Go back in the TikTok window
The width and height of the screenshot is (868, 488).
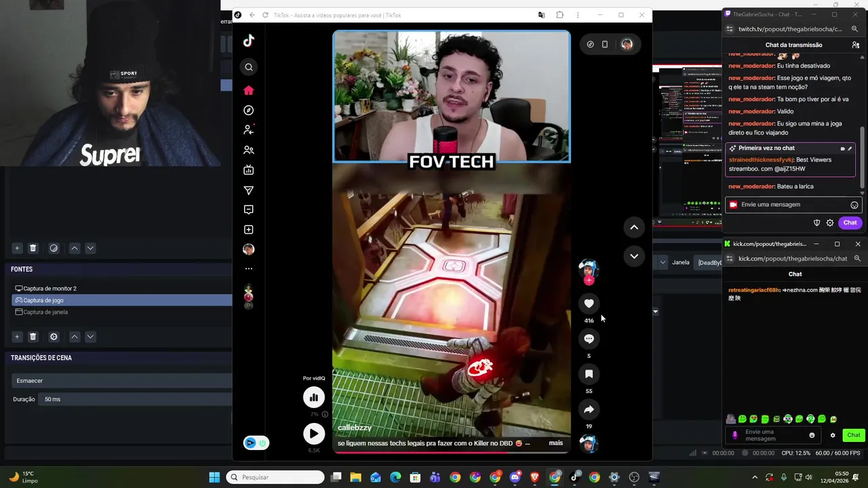click(x=252, y=15)
